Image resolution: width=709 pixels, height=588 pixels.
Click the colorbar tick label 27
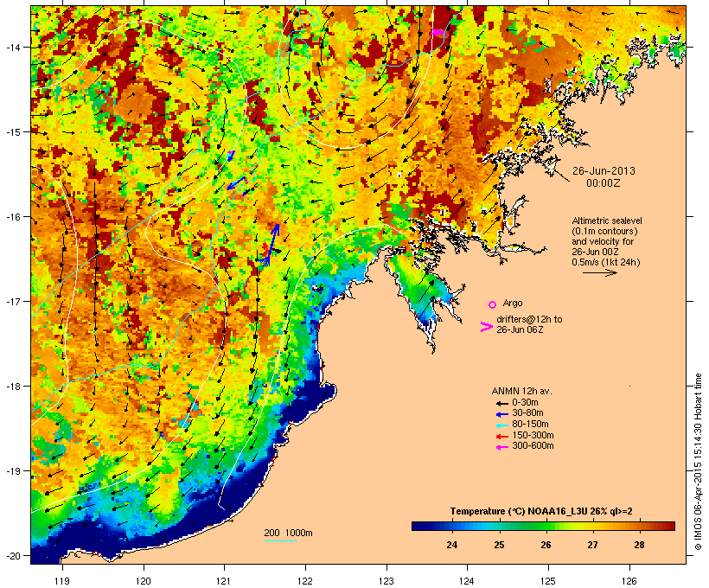click(x=592, y=545)
